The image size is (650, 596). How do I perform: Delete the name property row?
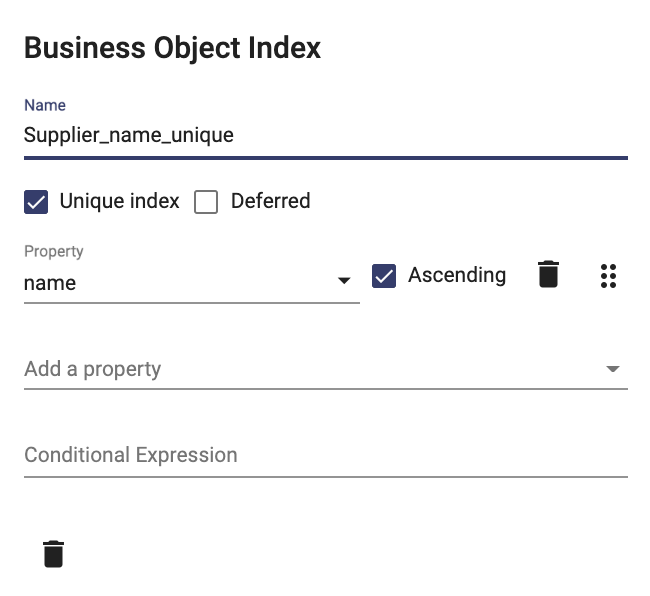click(548, 274)
